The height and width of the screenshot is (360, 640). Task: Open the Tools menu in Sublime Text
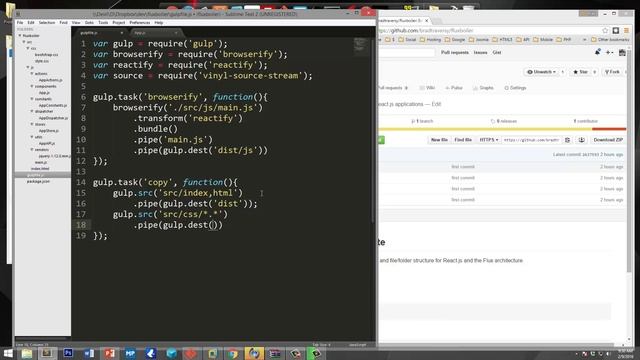pos(103,23)
